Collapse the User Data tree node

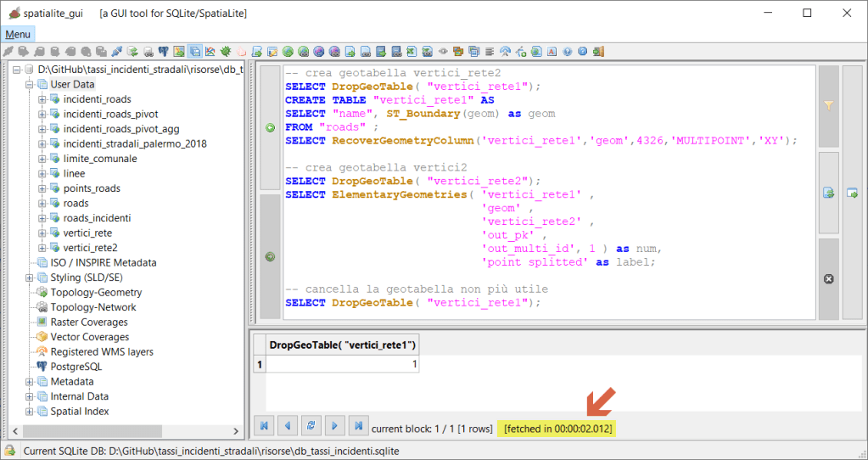coord(30,85)
